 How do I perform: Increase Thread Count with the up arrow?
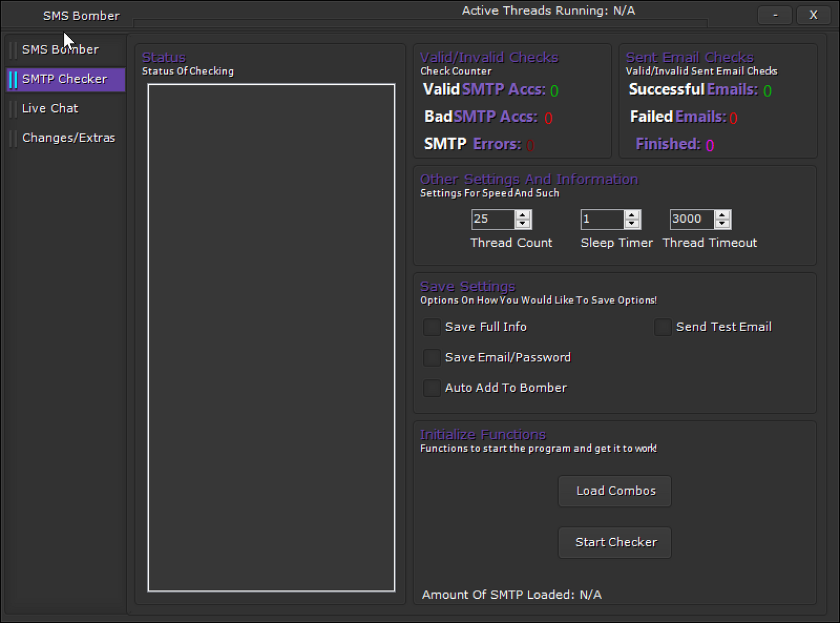tap(523, 215)
